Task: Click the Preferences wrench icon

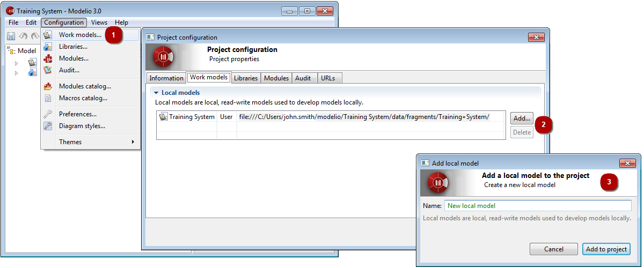Action: (48, 114)
